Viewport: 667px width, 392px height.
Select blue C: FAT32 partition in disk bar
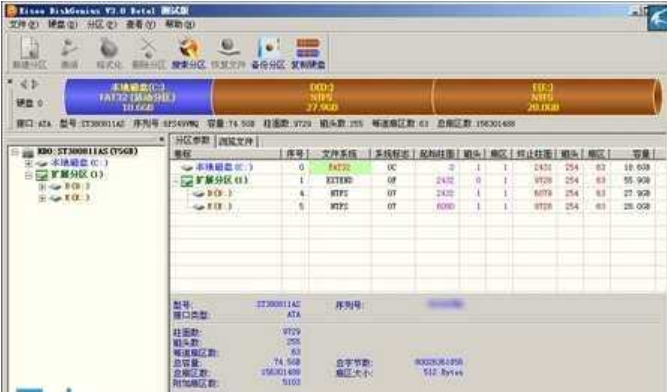138,97
